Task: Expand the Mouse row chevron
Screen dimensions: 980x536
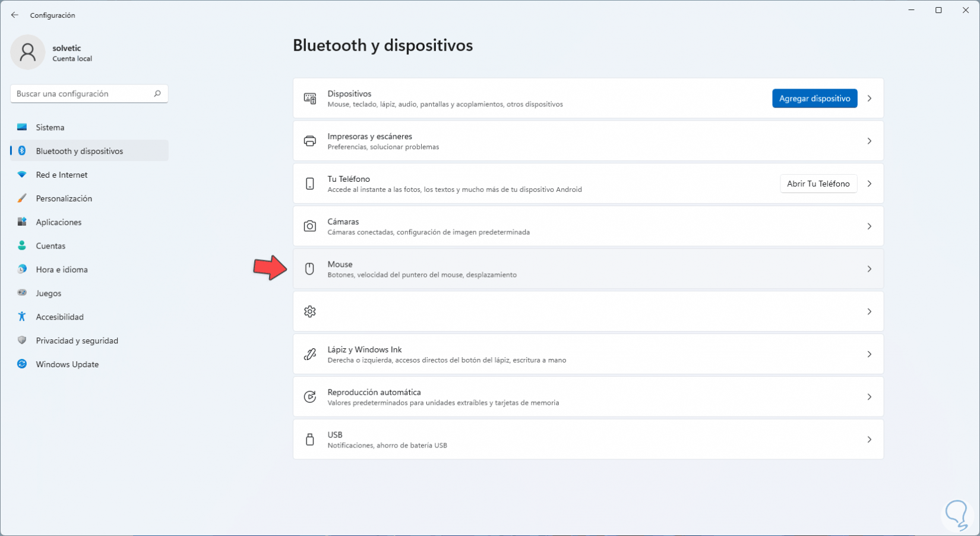Action: [869, 269]
